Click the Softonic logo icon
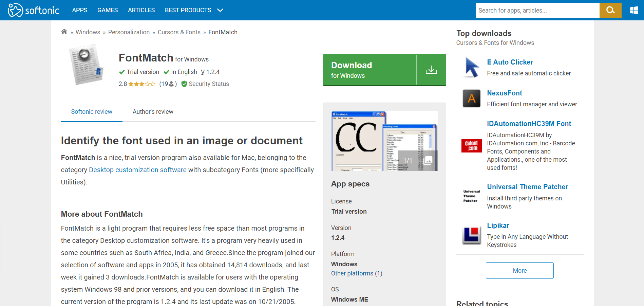The height and width of the screenshot is (306, 644). tap(15, 10)
